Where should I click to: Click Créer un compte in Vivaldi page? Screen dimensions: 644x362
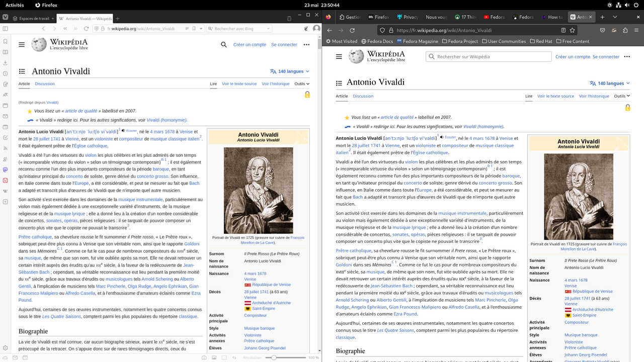[250, 45]
